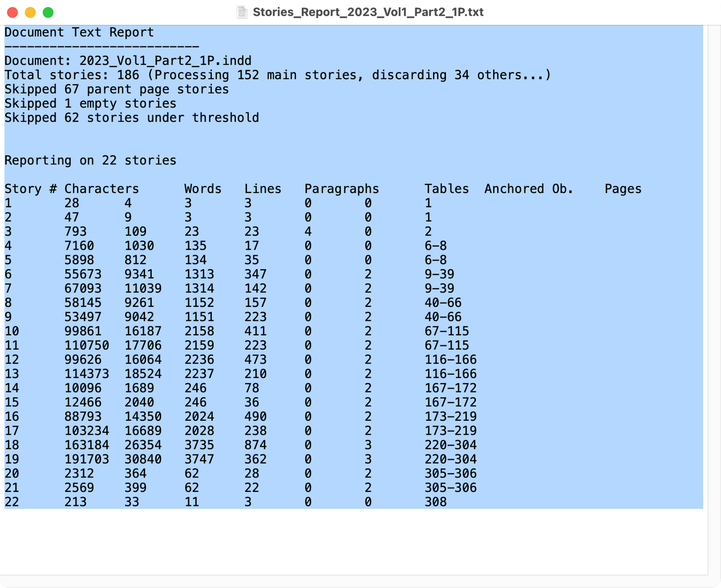Click the value "9042" in story 9
The image size is (721, 588).
139,317
